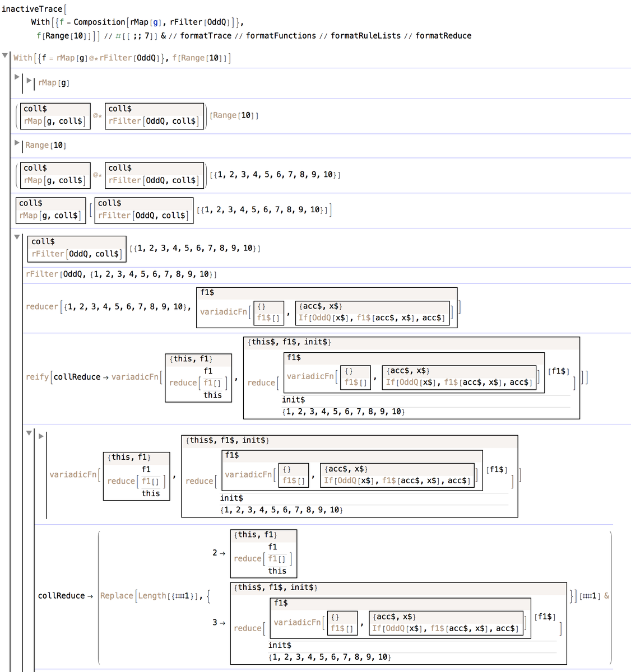This screenshot has width=631, height=672.
Task: Click the inactiveTrace function name in input
Action: (x=31, y=9)
